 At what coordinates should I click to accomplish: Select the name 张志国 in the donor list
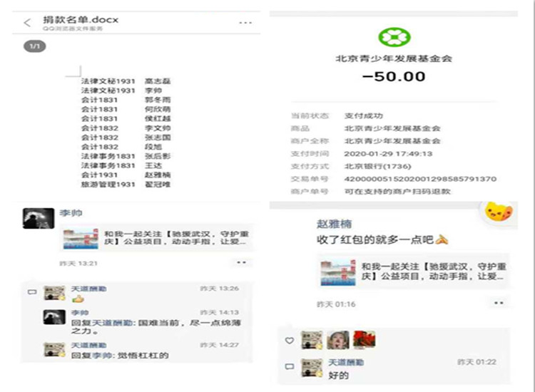pyautogui.click(x=158, y=138)
